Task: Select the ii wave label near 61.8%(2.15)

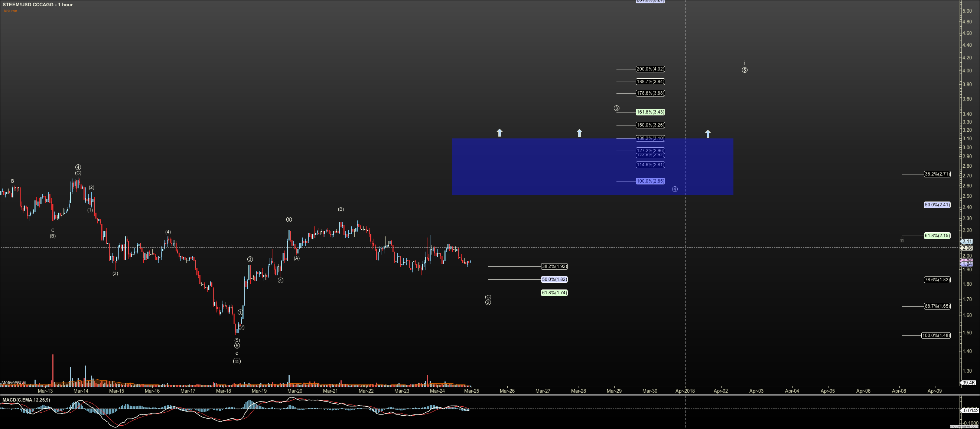Action: [902, 240]
